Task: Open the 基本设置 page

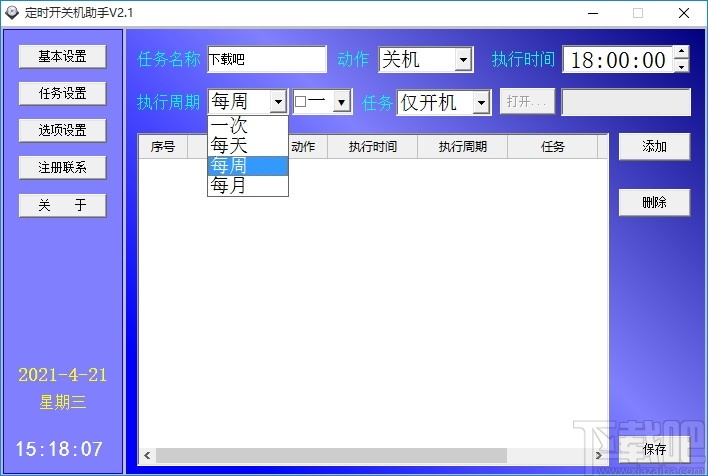Action: tap(62, 56)
